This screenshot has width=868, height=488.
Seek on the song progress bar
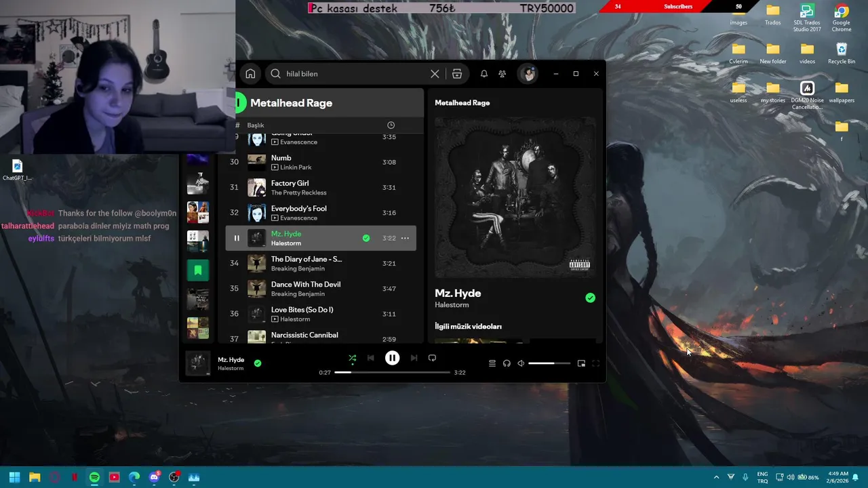point(392,372)
